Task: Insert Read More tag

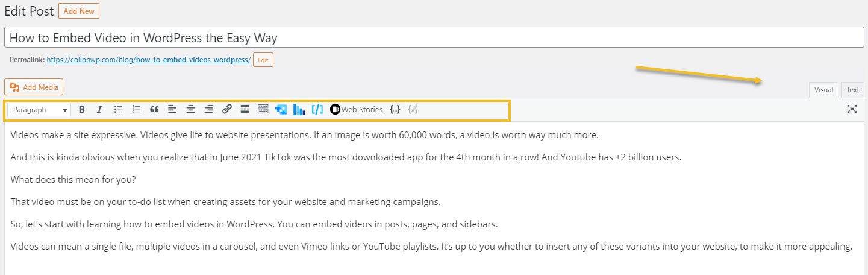Action: pyautogui.click(x=245, y=109)
